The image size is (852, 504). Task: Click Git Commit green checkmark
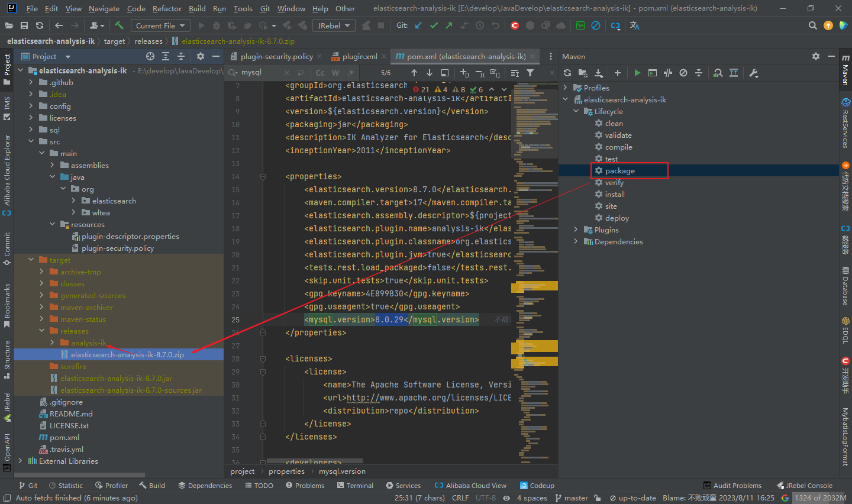[x=434, y=25]
